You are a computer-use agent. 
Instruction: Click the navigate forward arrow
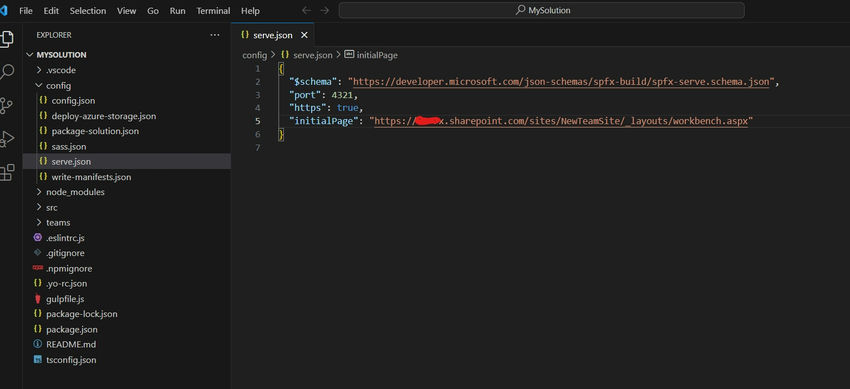click(x=325, y=10)
